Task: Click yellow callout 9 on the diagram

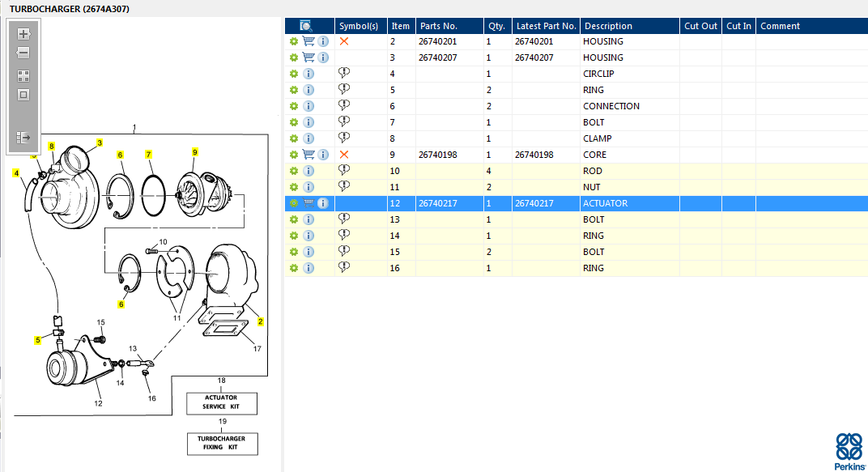Action: 195,151
